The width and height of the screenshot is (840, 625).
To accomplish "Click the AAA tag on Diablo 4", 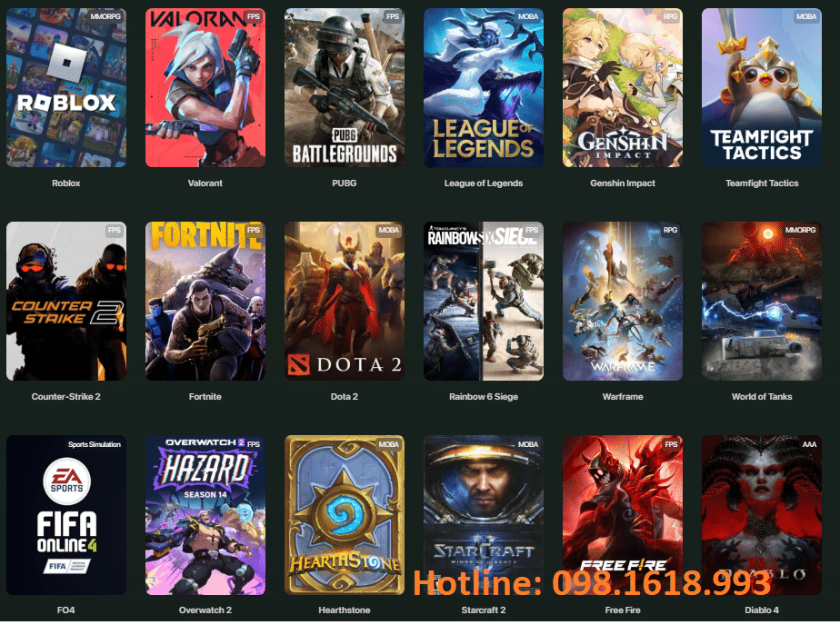I will (809, 444).
